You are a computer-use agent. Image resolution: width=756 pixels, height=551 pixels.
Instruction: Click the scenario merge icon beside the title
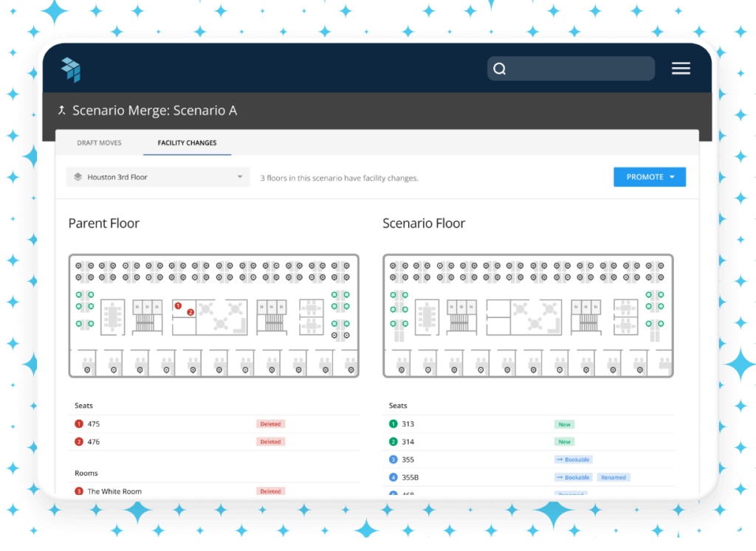pyautogui.click(x=62, y=111)
